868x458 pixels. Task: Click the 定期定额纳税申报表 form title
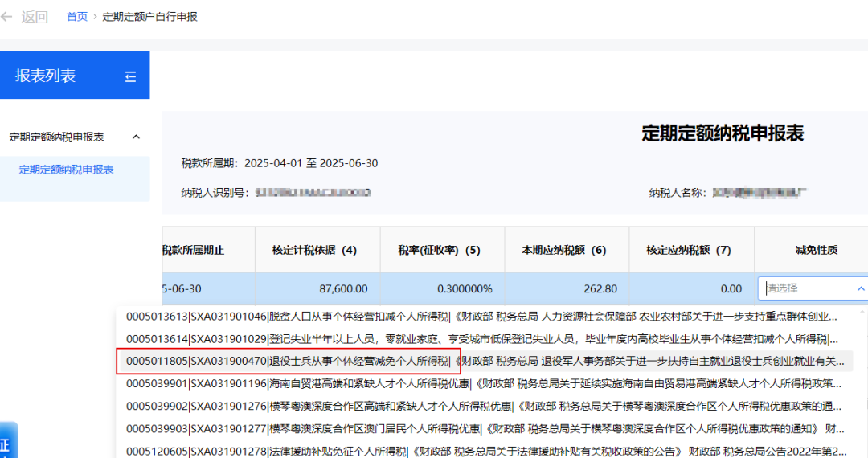click(x=723, y=133)
